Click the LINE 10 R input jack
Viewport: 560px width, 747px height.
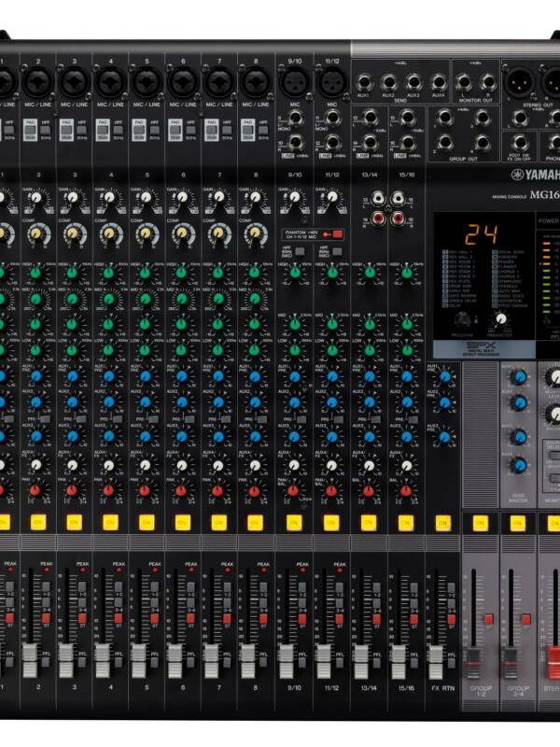[295, 143]
